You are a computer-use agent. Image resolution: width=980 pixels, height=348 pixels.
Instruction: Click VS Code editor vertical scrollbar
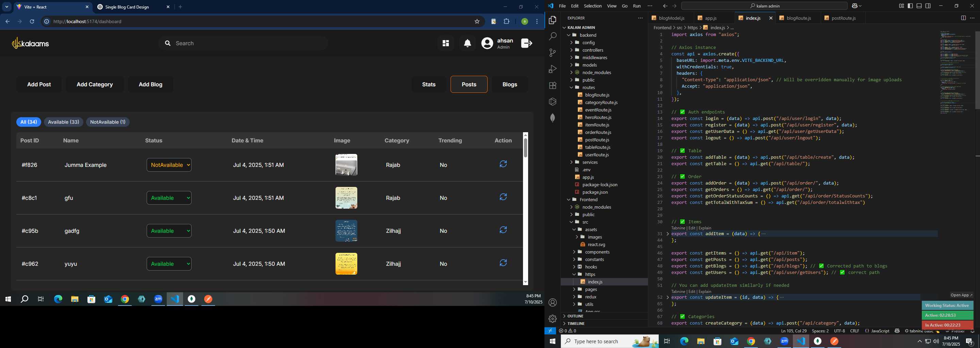tap(977, 70)
